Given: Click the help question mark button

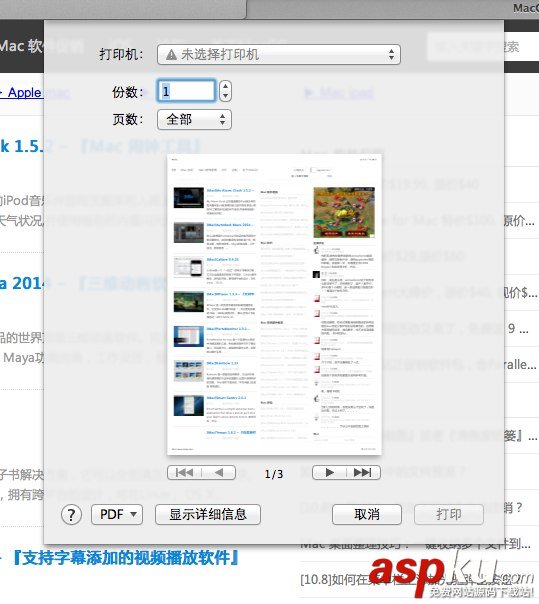Looking at the screenshot, I should point(71,515).
